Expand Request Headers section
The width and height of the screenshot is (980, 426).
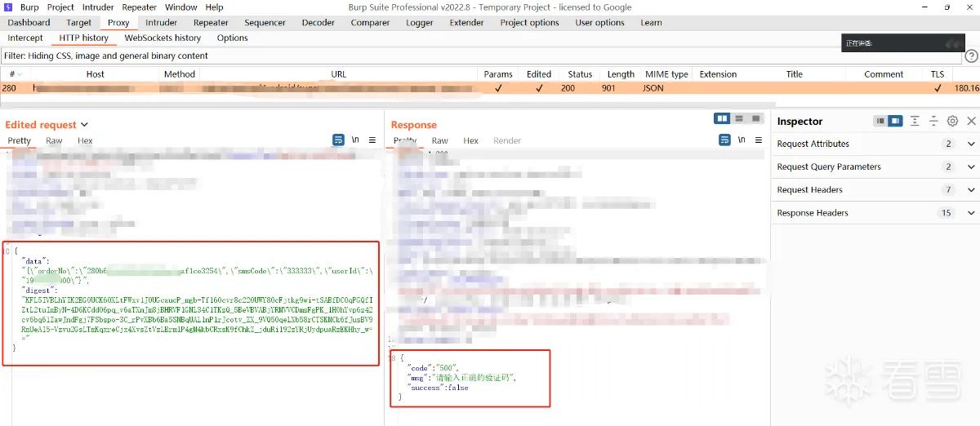[971, 189]
